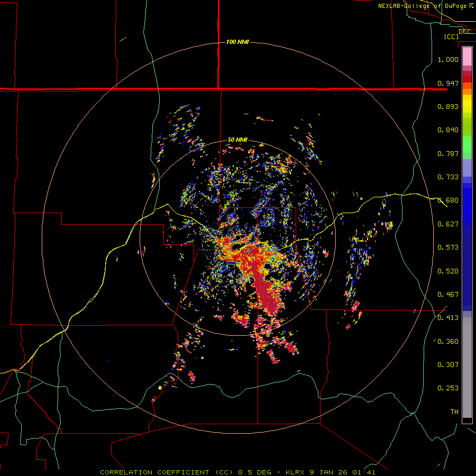Click the pink top segment of color bar
The width and height of the screenshot is (476, 476).
[x=467, y=56]
